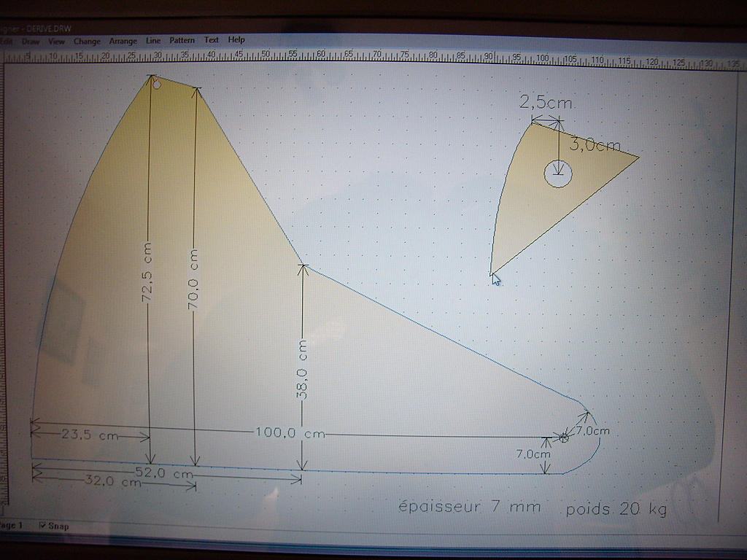Click the small hole at the large shape's peak
The image size is (747, 560).
point(156,85)
